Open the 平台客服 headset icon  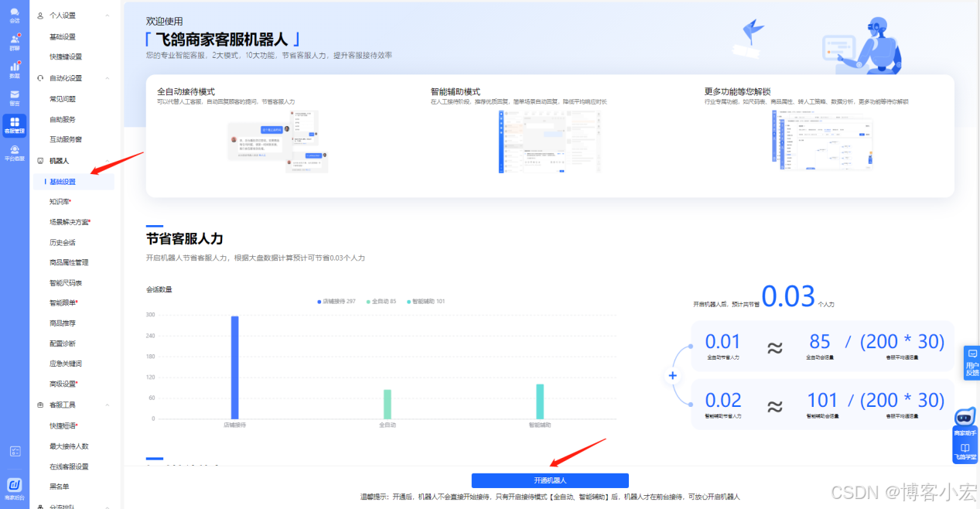coord(15,152)
